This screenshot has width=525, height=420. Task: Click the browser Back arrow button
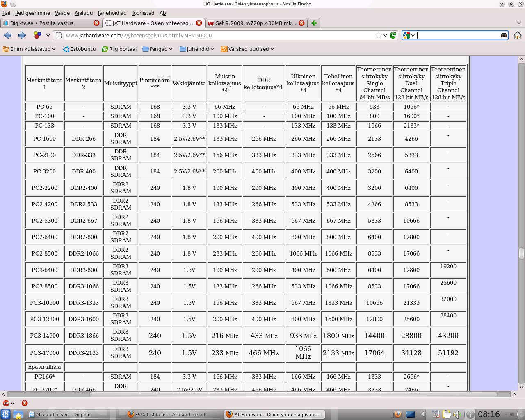[x=7, y=35]
